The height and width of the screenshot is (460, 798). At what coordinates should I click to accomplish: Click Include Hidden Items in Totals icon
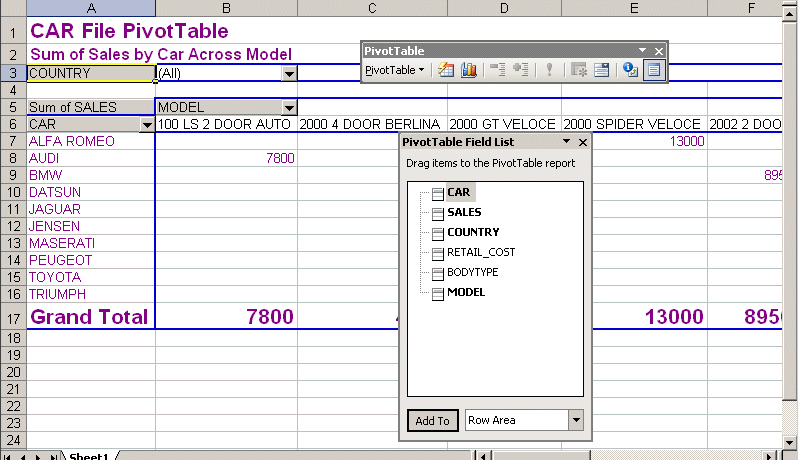pos(579,70)
